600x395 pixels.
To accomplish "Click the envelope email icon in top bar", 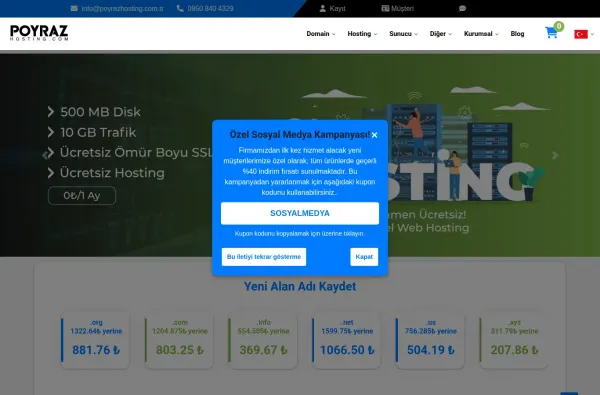I will [74, 8].
